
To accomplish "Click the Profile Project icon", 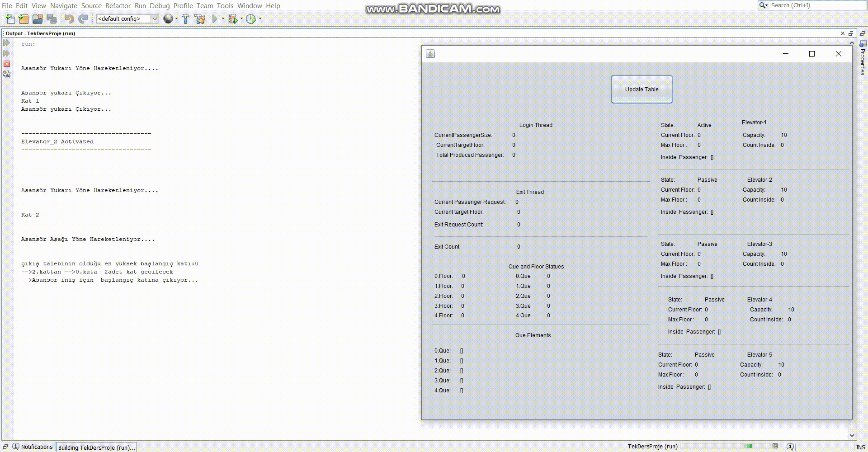I will pyautogui.click(x=251, y=19).
